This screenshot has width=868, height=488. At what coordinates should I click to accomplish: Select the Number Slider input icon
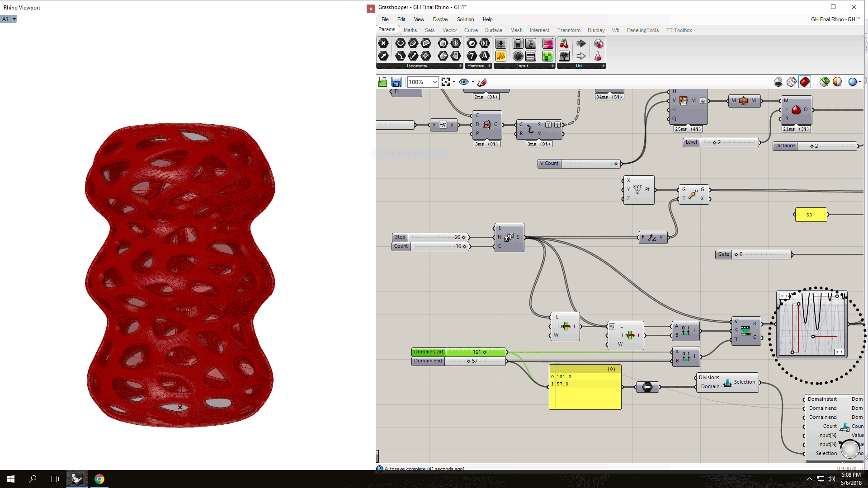[501, 43]
